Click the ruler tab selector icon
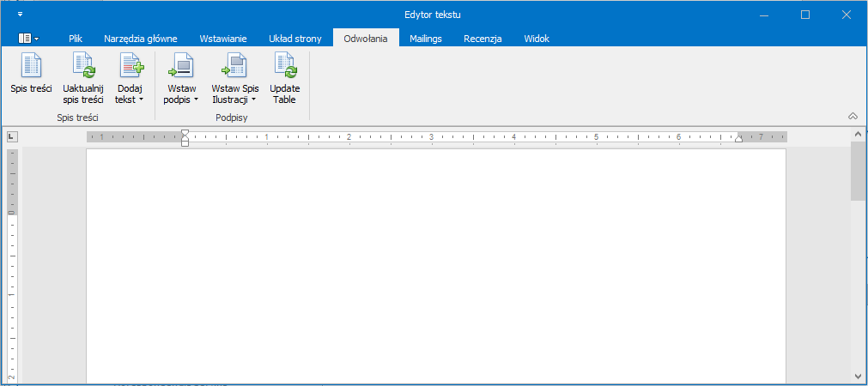This screenshot has height=386, width=868. point(12,136)
